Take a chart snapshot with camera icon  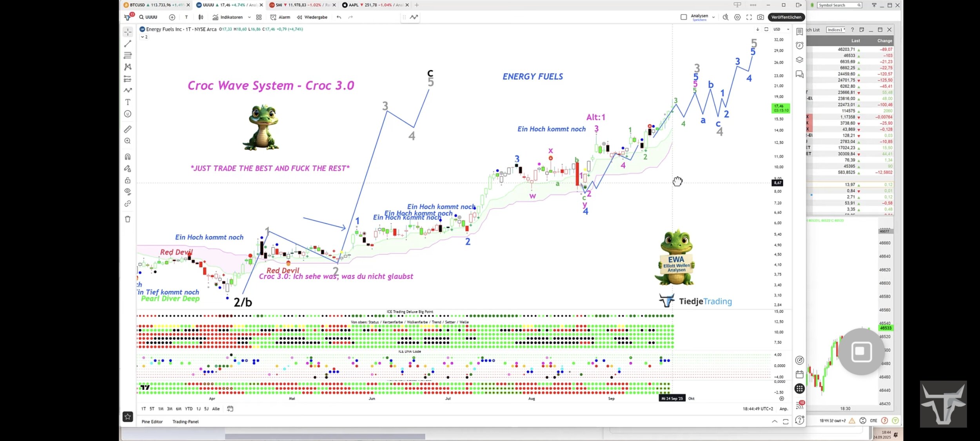(x=760, y=17)
